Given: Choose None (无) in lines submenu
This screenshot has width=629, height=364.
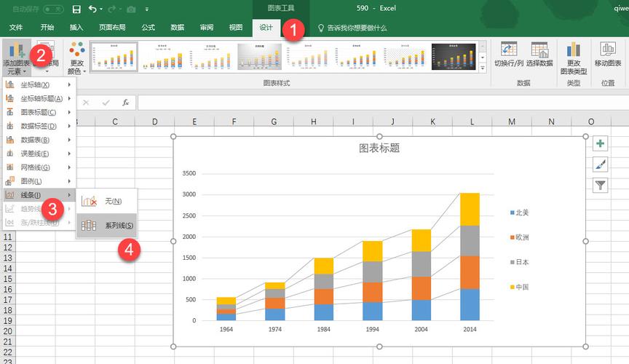Looking at the screenshot, I should (107, 201).
